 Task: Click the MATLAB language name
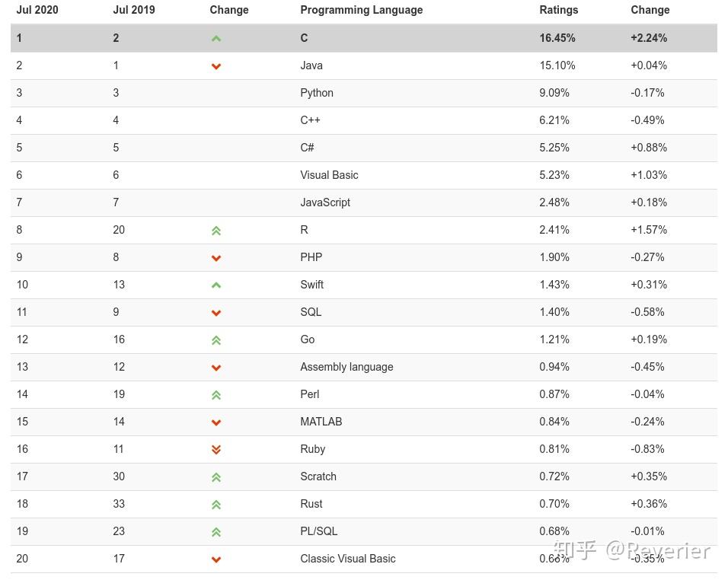pyautogui.click(x=321, y=422)
